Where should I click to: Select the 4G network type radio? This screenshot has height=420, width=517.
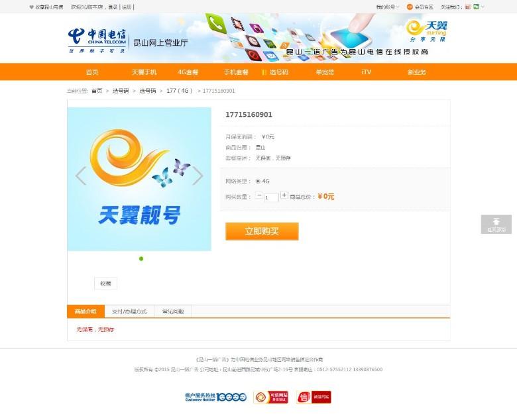pyautogui.click(x=258, y=181)
